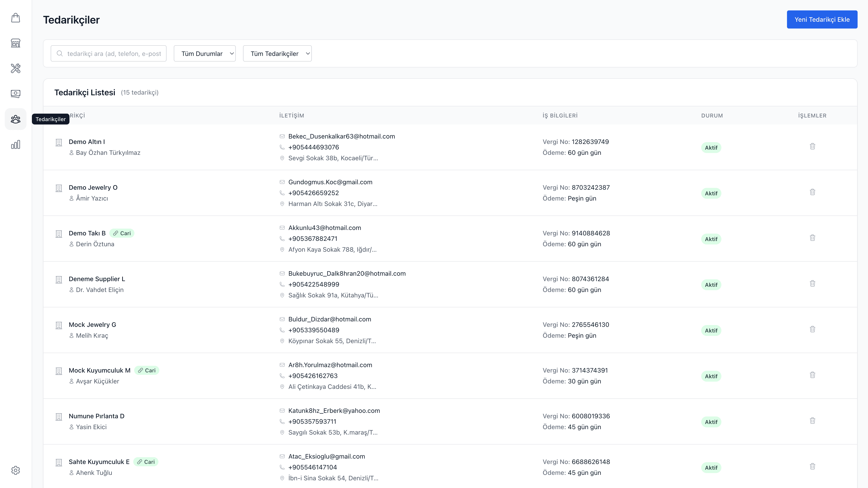Expand the Tüm Tedarikçiler dropdown
The height and width of the screenshot is (488, 868).
277,54
